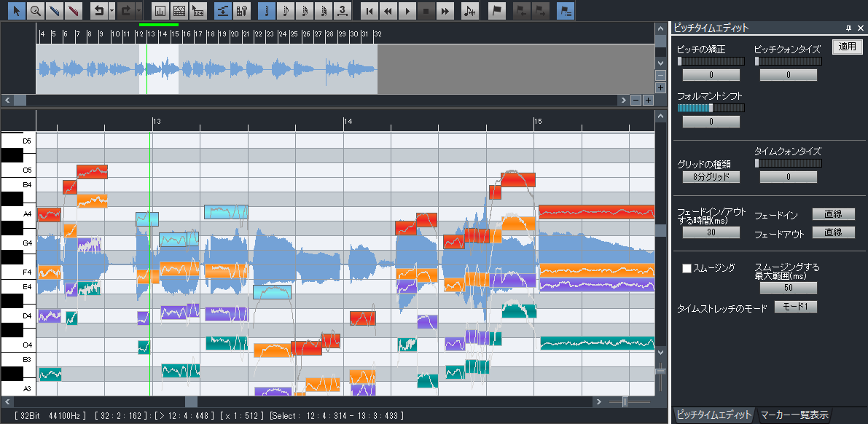Click the red note block at C5

tap(92, 172)
